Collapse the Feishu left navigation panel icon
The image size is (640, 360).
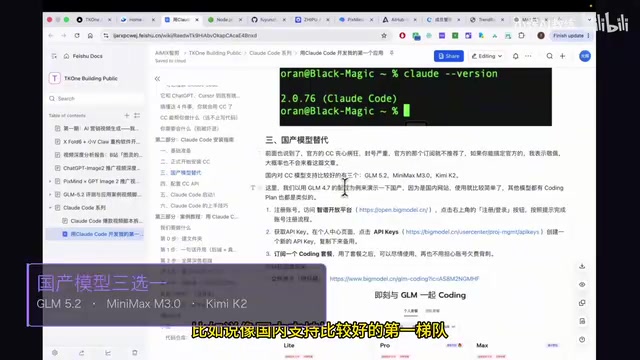pyautogui.click(x=54, y=56)
